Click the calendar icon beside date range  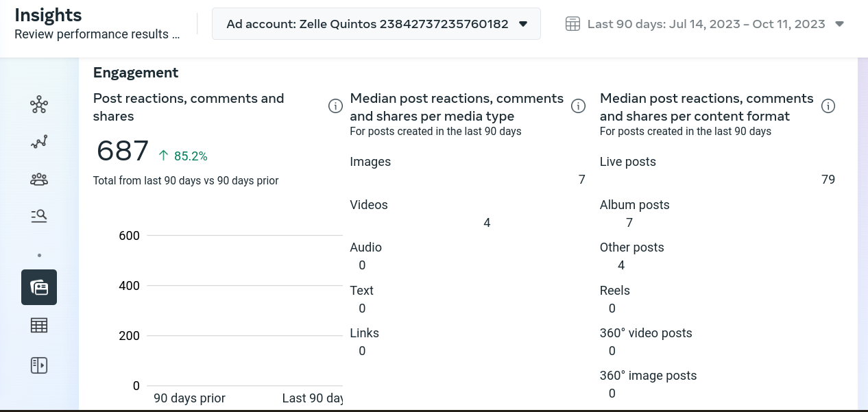coord(572,24)
